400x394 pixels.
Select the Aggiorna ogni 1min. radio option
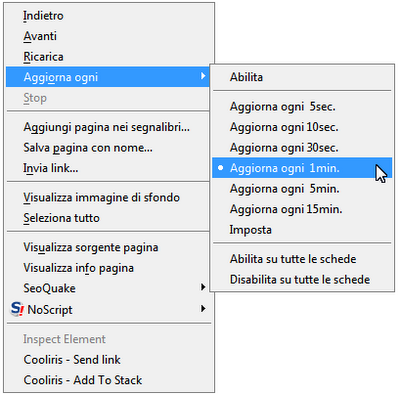(302, 168)
